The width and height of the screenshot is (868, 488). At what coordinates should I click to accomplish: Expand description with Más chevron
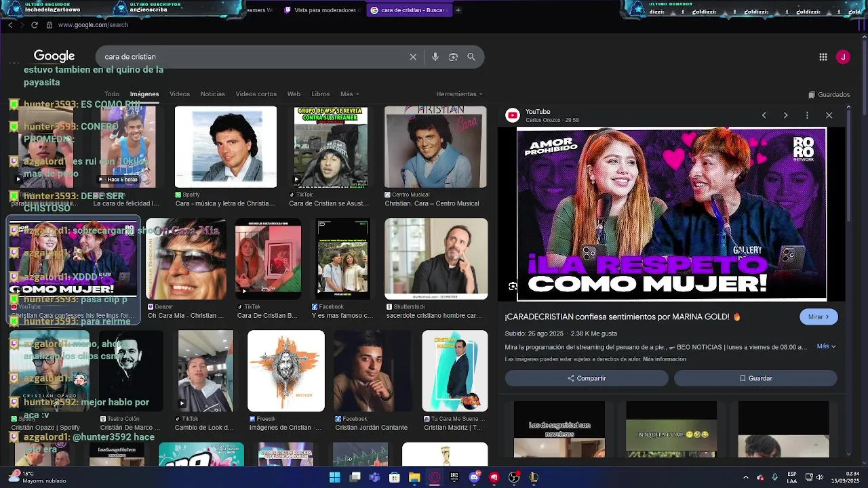tap(826, 346)
